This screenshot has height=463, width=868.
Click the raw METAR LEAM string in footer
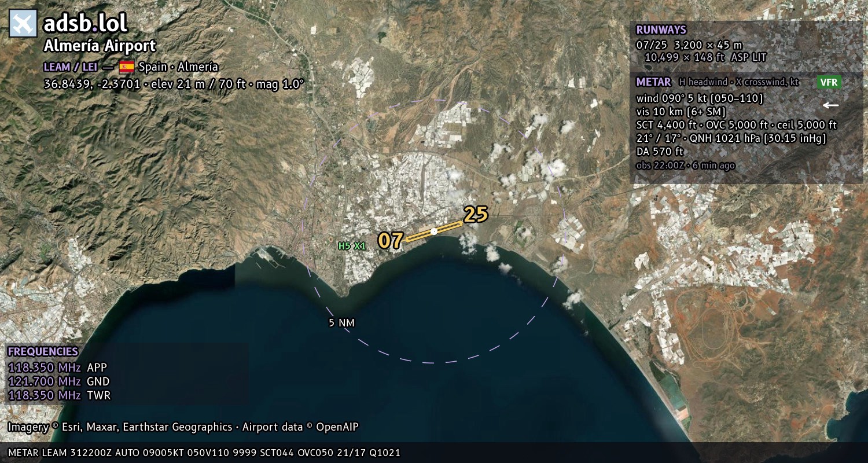pos(204,453)
